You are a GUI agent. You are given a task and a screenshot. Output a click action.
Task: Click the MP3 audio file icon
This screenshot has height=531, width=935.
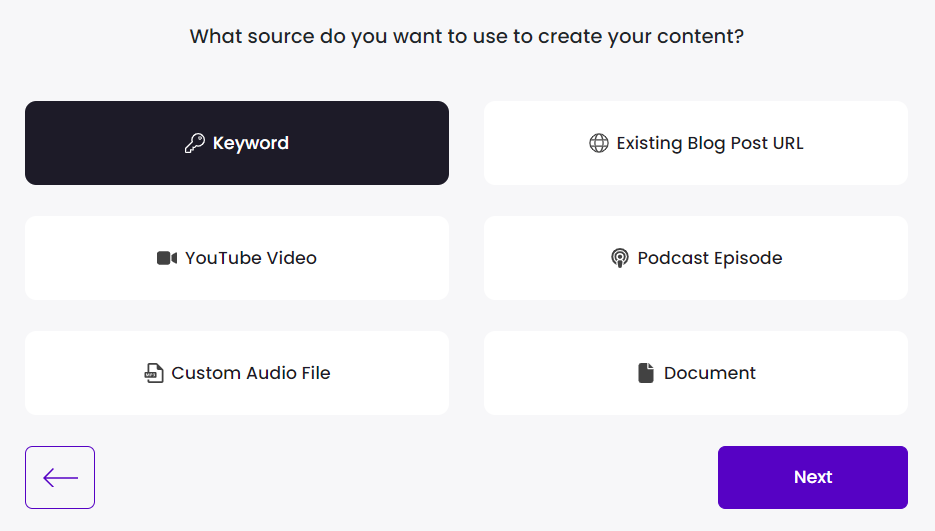pyautogui.click(x=153, y=373)
